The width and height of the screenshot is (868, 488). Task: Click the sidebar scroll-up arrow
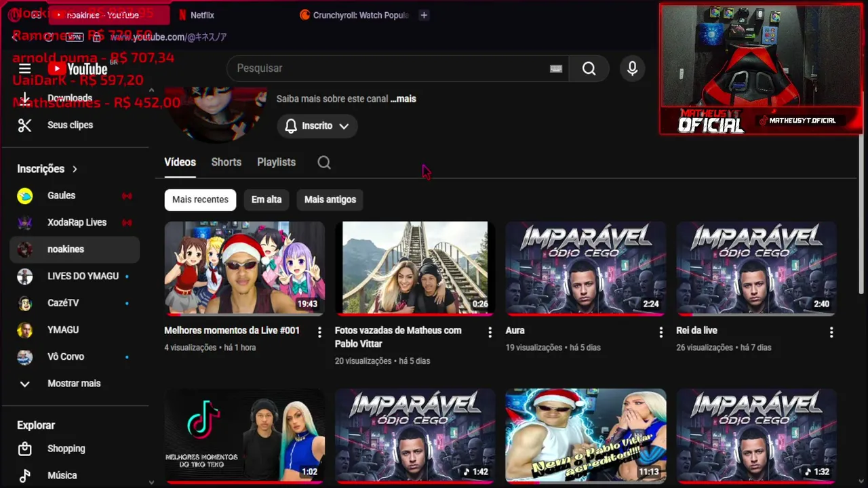(x=151, y=90)
